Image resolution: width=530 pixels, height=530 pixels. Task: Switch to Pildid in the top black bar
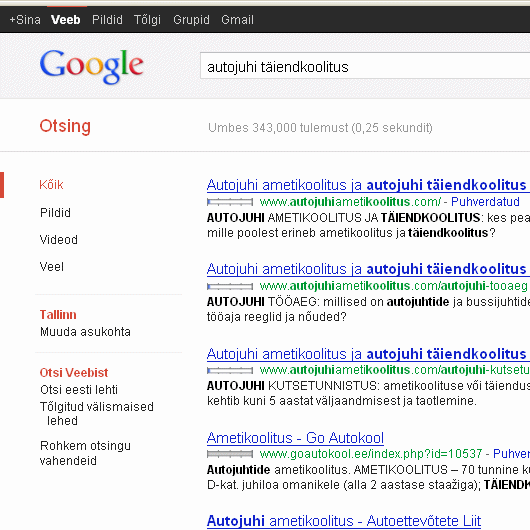click(107, 20)
